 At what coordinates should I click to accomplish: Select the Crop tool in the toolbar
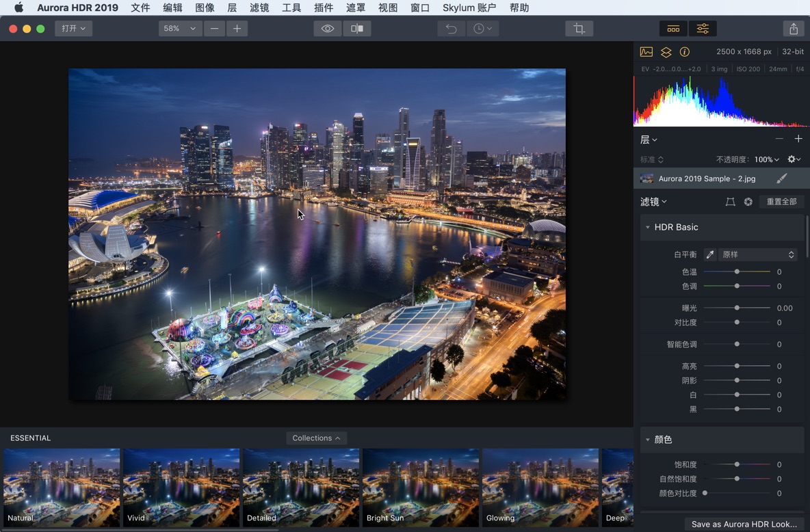(x=579, y=28)
